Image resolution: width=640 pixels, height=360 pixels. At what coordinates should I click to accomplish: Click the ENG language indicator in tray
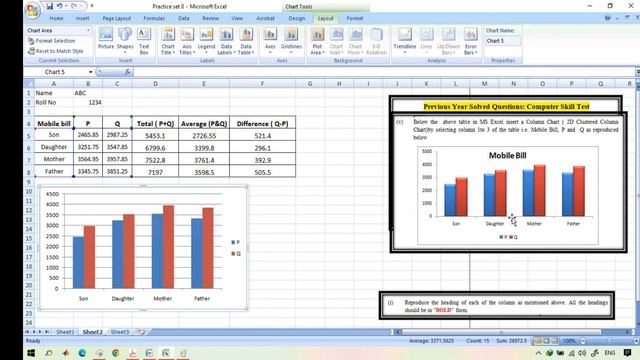[x=610, y=353]
